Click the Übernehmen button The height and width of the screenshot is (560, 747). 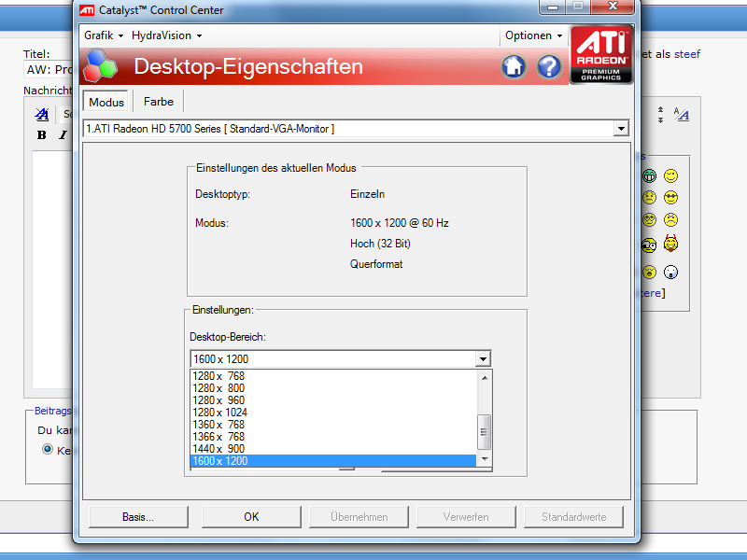click(359, 517)
